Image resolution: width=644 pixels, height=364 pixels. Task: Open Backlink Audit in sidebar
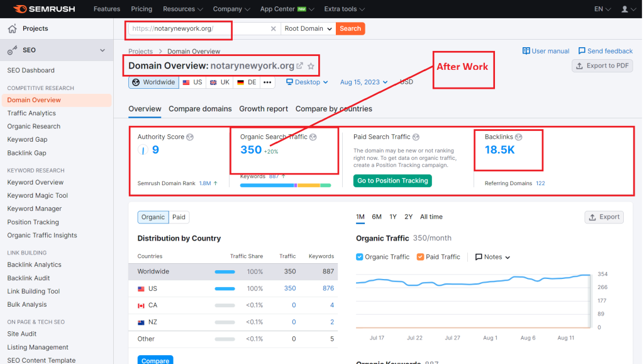28,278
